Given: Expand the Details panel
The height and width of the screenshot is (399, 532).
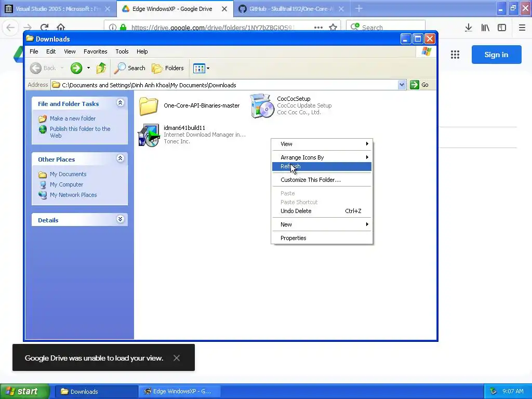Looking at the screenshot, I should click(x=120, y=220).
